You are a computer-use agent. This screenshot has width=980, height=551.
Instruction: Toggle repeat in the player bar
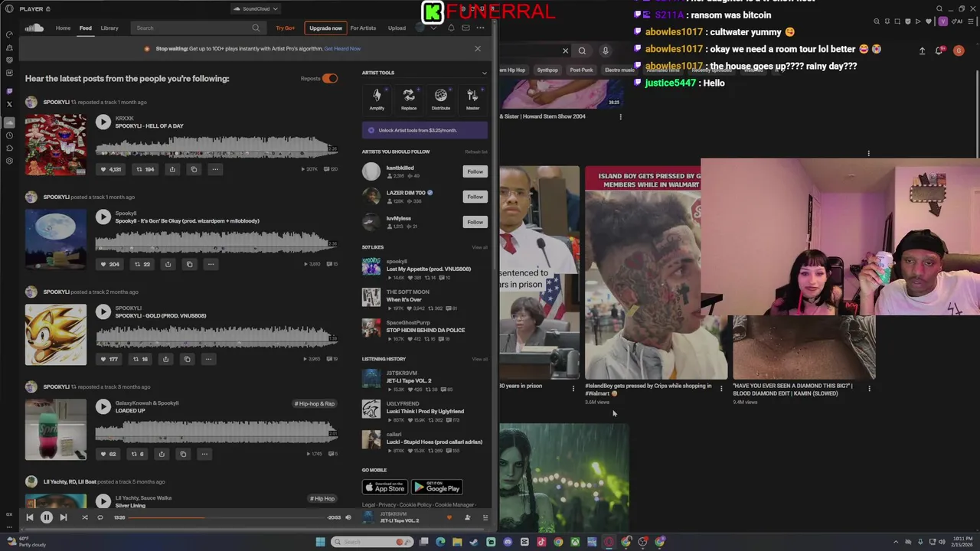[x=100, y=518]
